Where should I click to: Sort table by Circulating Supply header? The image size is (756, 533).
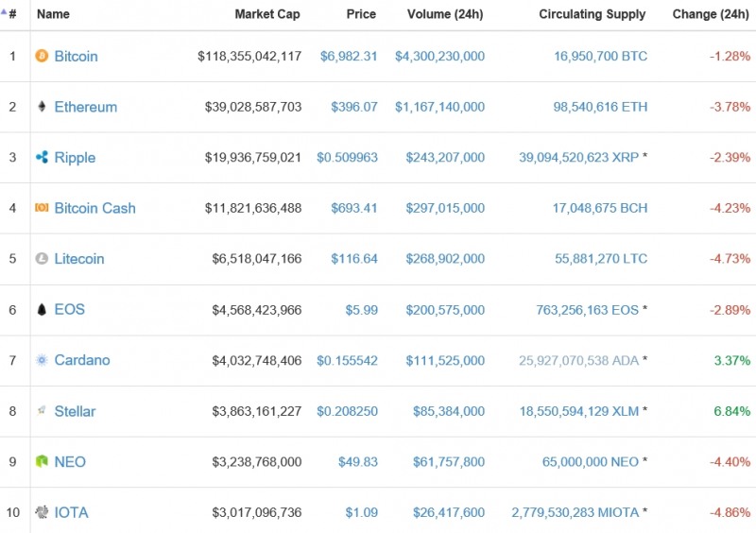coord(592,14)
